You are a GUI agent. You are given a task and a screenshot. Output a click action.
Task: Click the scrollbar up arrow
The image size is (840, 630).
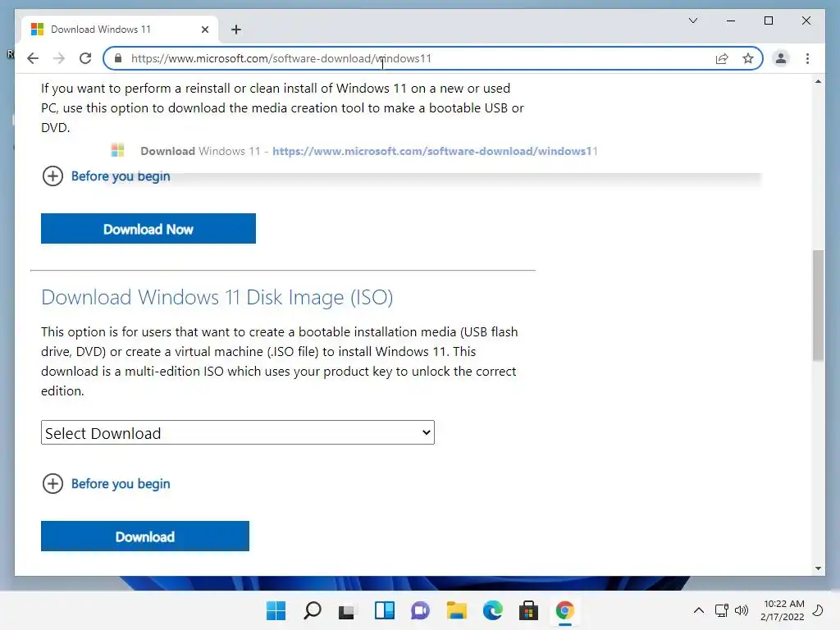818,81
